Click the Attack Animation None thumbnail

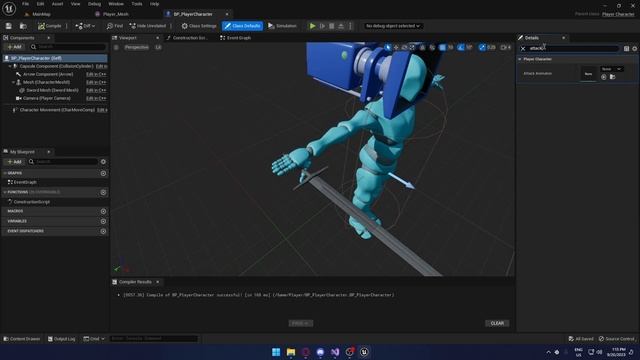pos(588,74)
